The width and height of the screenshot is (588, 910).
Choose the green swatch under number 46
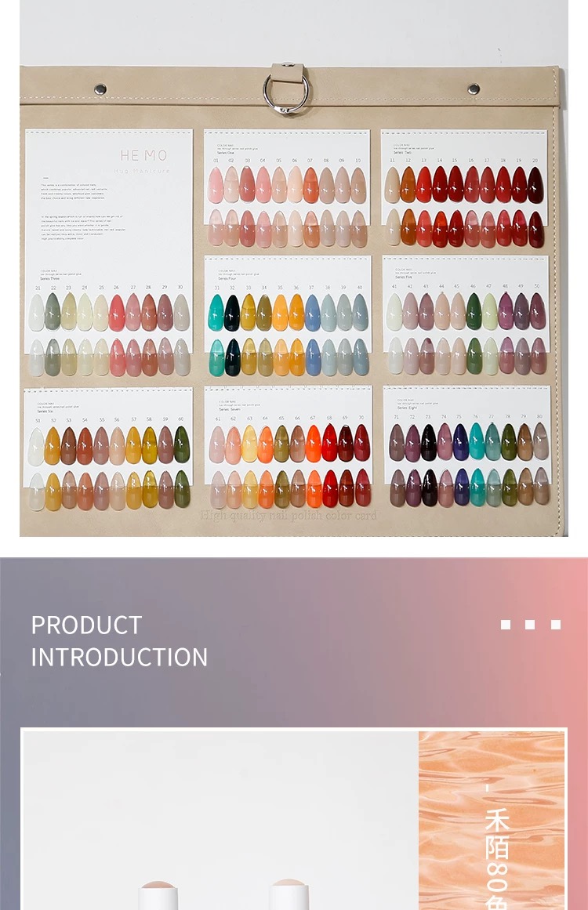[x=474, y=311]
